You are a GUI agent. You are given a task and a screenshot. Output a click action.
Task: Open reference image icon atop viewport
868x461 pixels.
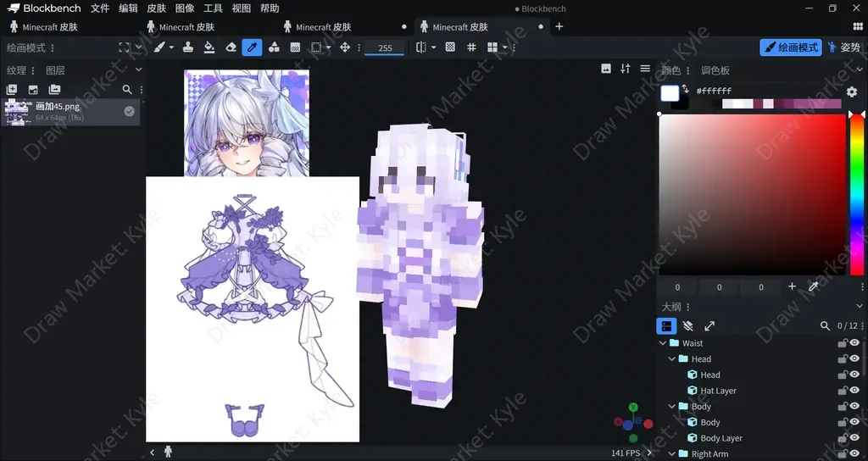coord(606,69)
